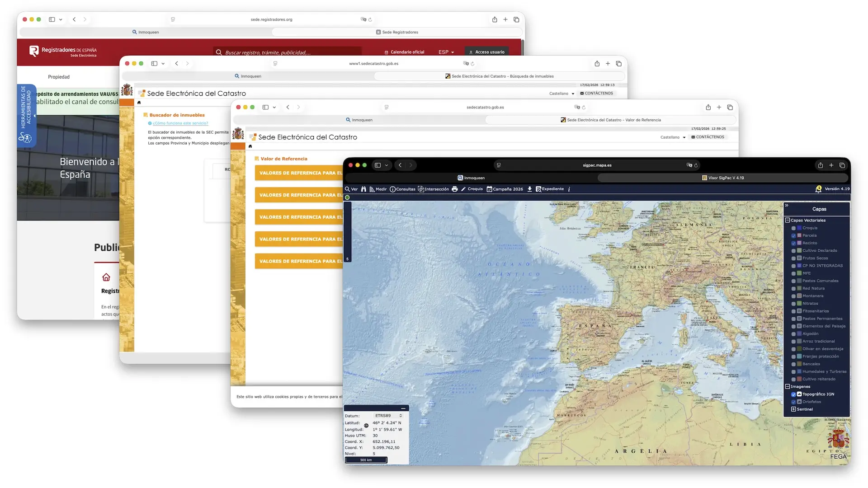The height and width of the screenshot is (488, 868).
Task: Open the Expediente search tool
Action: (x=549, y=189)
